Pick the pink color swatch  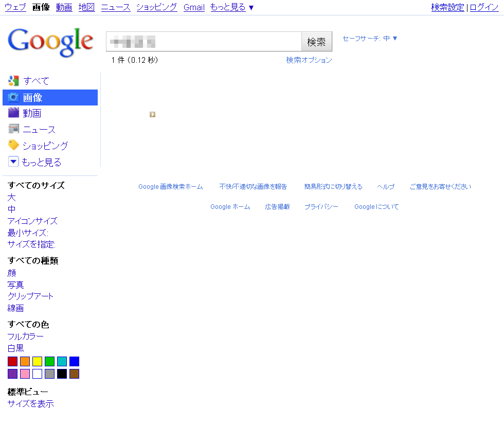click(x=25, y=374)
